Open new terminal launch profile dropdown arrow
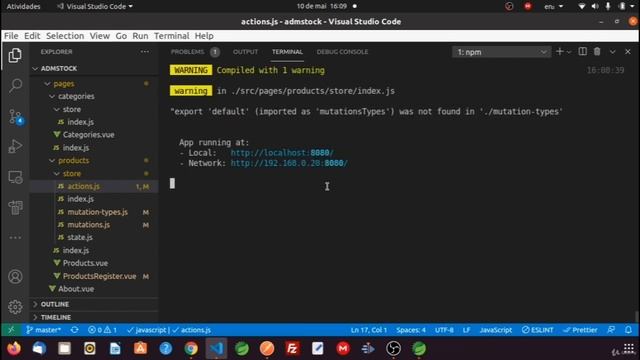Screen dimensions: 640x360 point(569,52)
